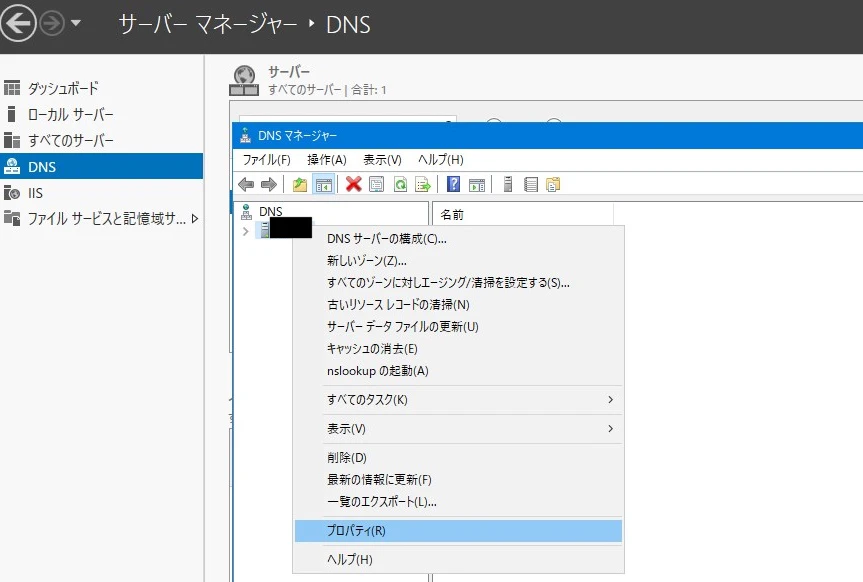
Task: Select nslookup の起動(A)
Action: [458, 371]
